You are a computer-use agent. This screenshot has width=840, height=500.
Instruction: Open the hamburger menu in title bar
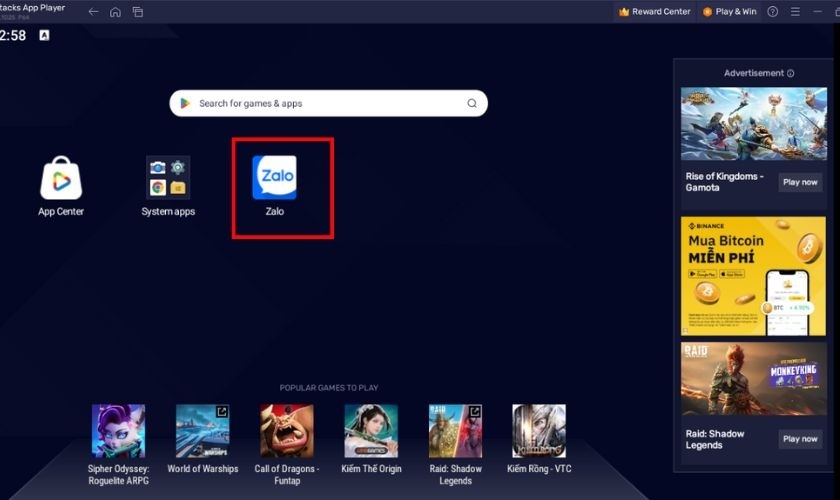tap(796, 12)
